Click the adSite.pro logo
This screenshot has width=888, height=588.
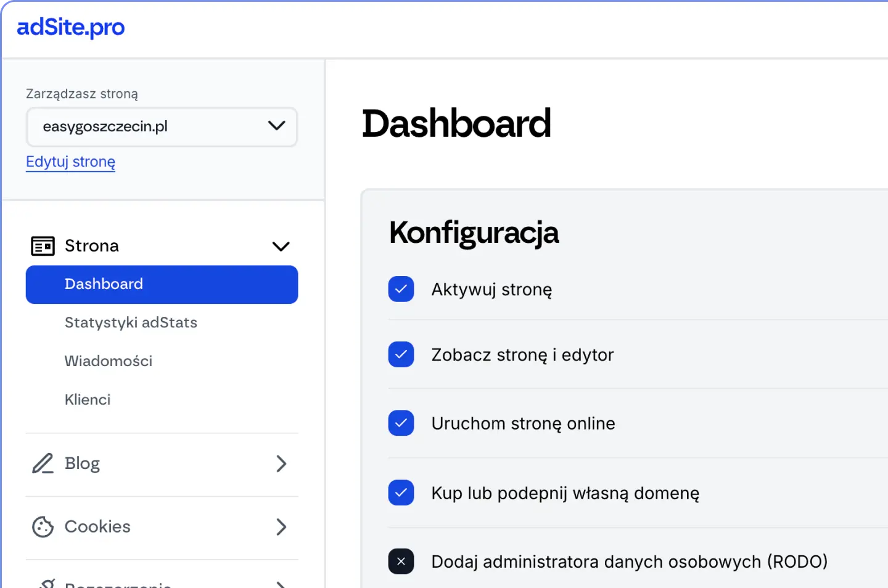(x=70, y=27)
